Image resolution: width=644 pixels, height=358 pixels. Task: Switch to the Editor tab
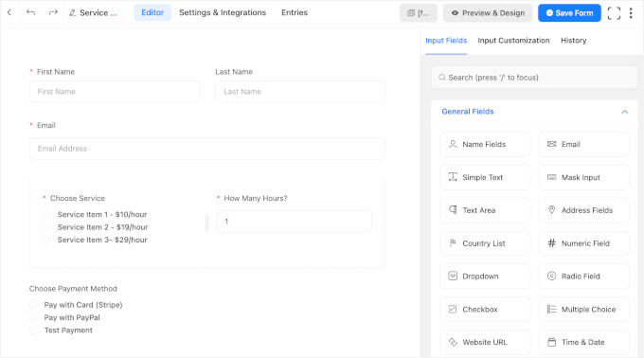(152, 12)
